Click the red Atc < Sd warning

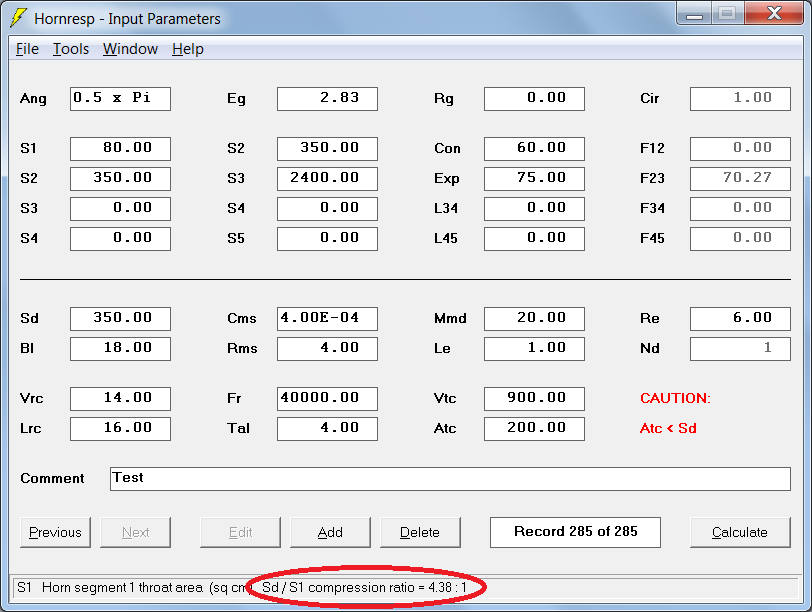(668, 428)
